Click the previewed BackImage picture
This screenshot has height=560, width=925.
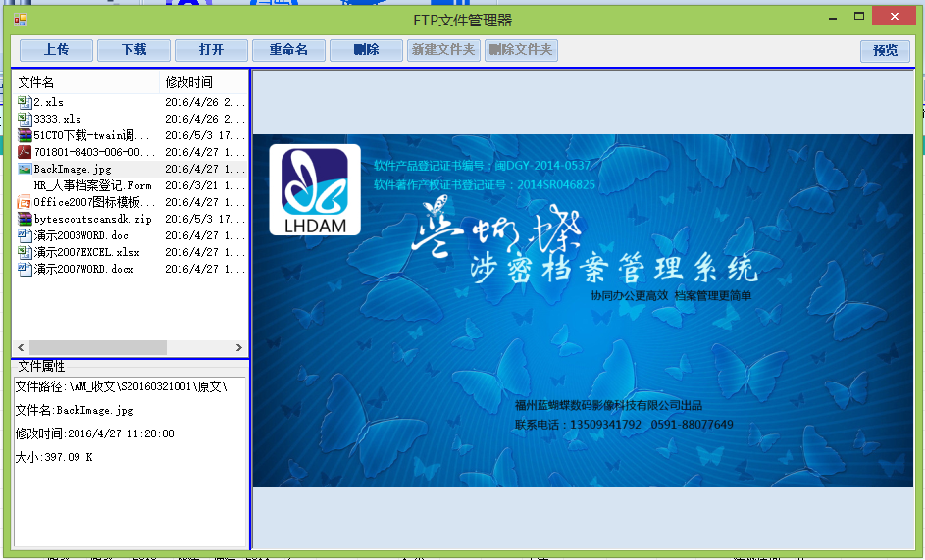[x=583, y=310]
